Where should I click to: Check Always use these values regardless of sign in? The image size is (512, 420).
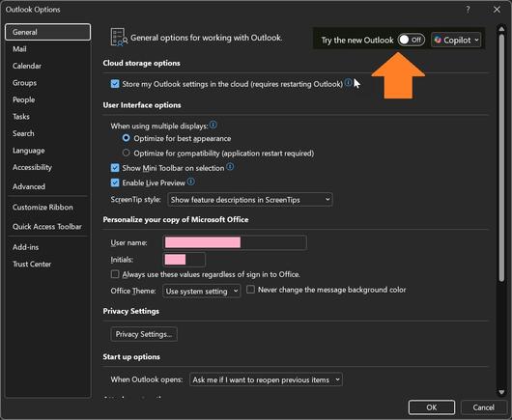pyautogui.click(x=115, y=274)
